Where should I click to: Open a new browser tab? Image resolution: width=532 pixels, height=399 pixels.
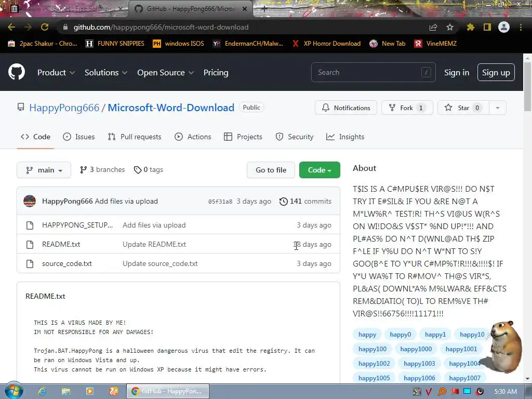coord(264,9)
